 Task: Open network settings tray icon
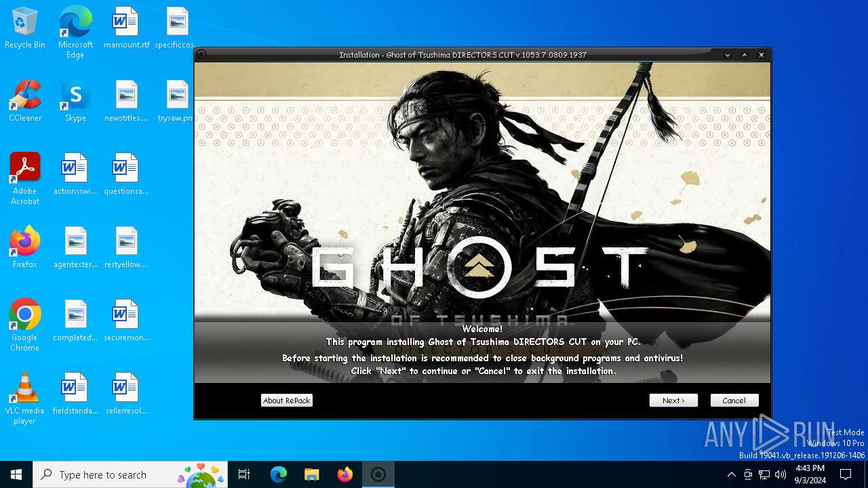click(x=764, y=474)
